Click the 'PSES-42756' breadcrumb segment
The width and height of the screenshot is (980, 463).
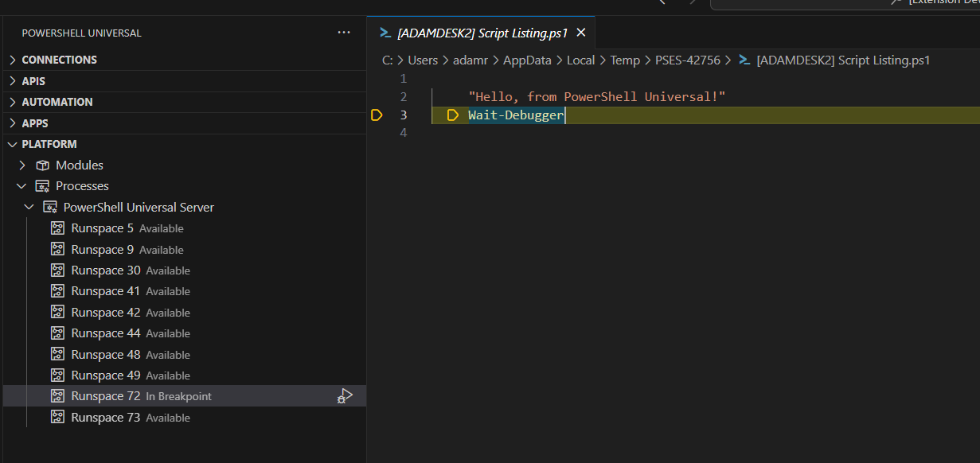(688, 60)
